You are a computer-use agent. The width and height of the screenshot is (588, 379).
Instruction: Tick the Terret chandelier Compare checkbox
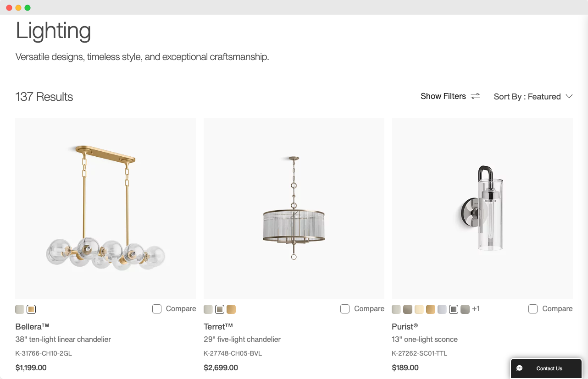(x=345, y=309)
